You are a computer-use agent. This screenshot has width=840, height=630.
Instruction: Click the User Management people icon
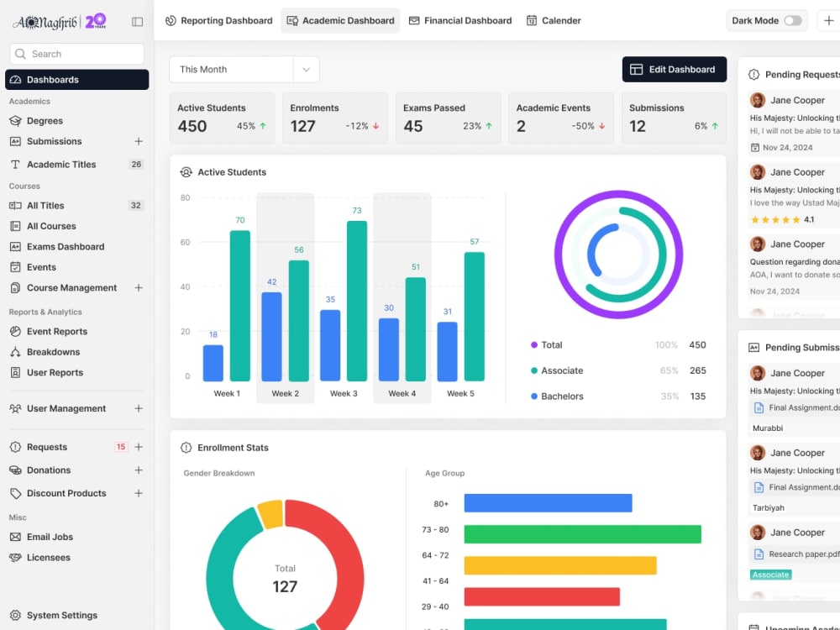(x=15, y=409)
